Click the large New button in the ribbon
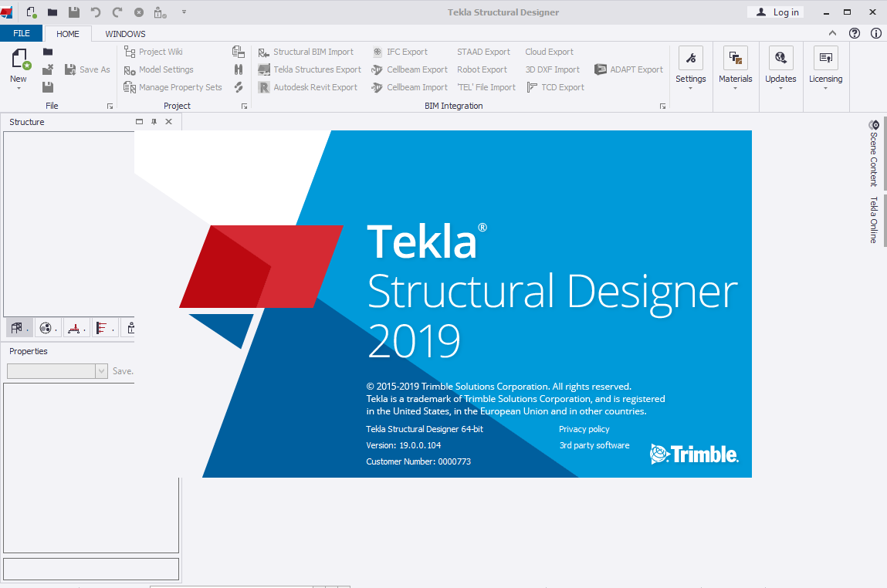887x588 pixels. click(19, 69)
